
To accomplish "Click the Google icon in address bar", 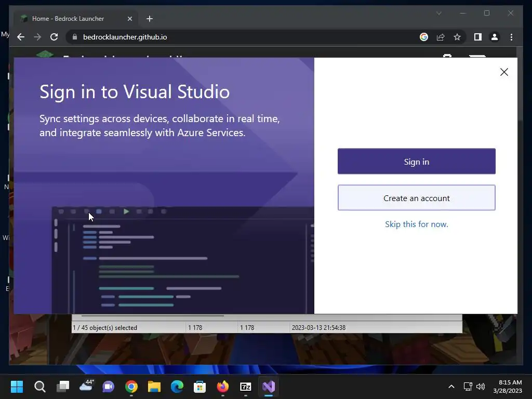I will 424,37.
